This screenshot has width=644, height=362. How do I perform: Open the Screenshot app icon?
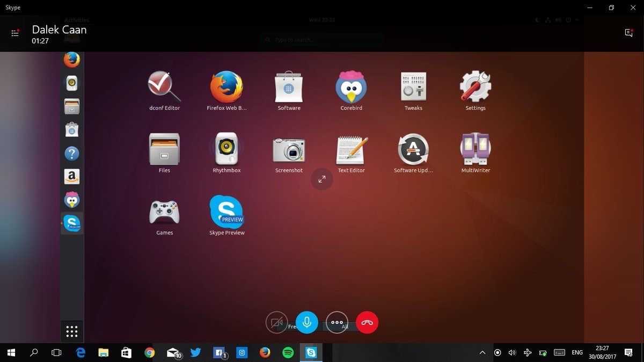tap(289, 150)
